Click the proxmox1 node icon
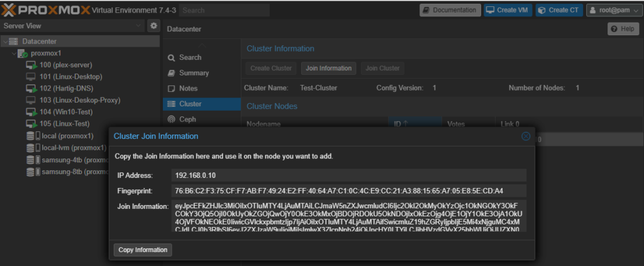This screenshot has height=266, width=644. (x=23, y=53)
